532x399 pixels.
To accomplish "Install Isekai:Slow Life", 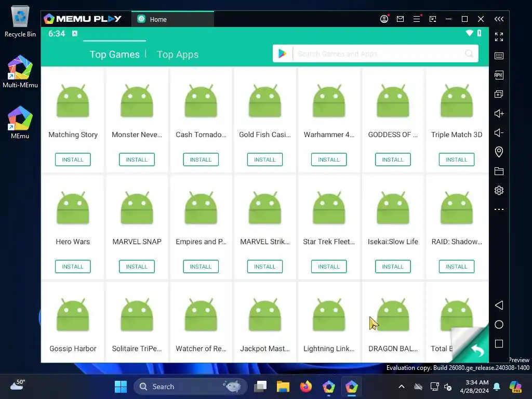I will (393, 267).
